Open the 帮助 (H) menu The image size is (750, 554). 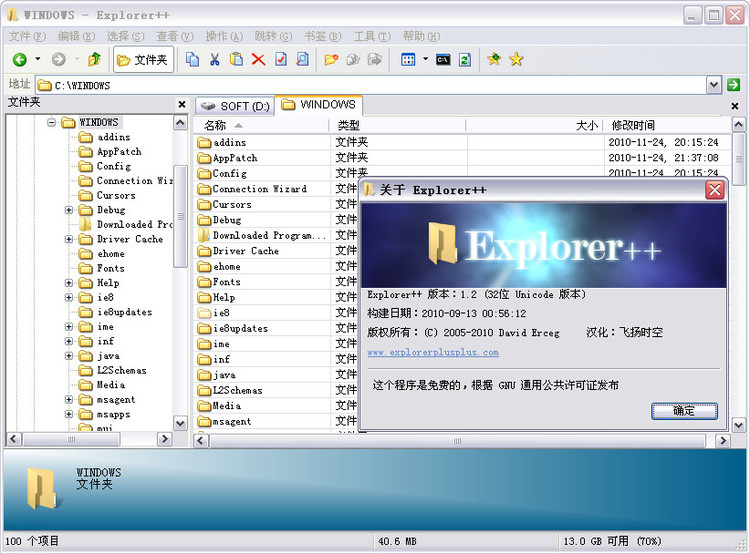click(x=421, y=36)
